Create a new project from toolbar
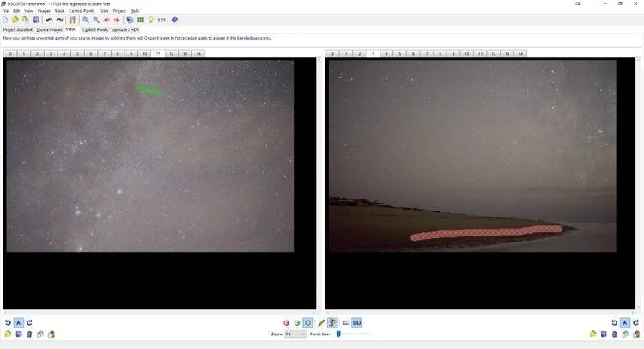Screen dimensions: 644x349 (5, 20)
